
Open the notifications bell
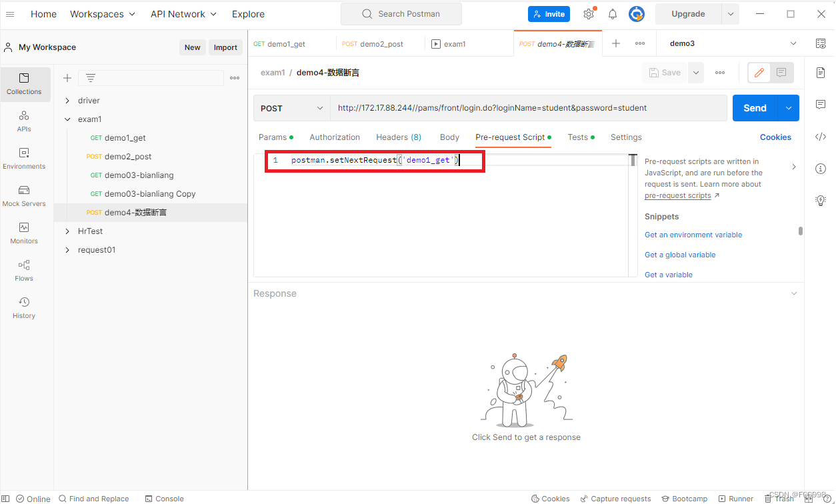[613, 14]
